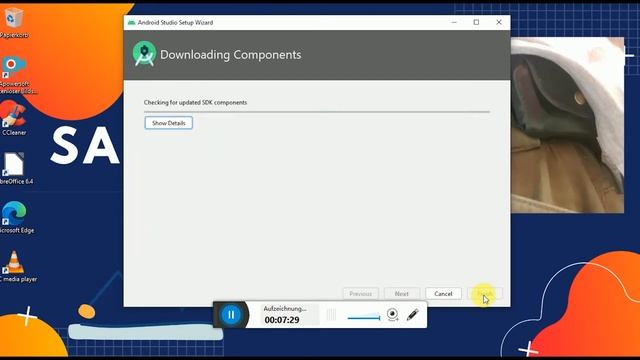
Task: Click the Finish button under the cursor
Action: pos(485,293)
